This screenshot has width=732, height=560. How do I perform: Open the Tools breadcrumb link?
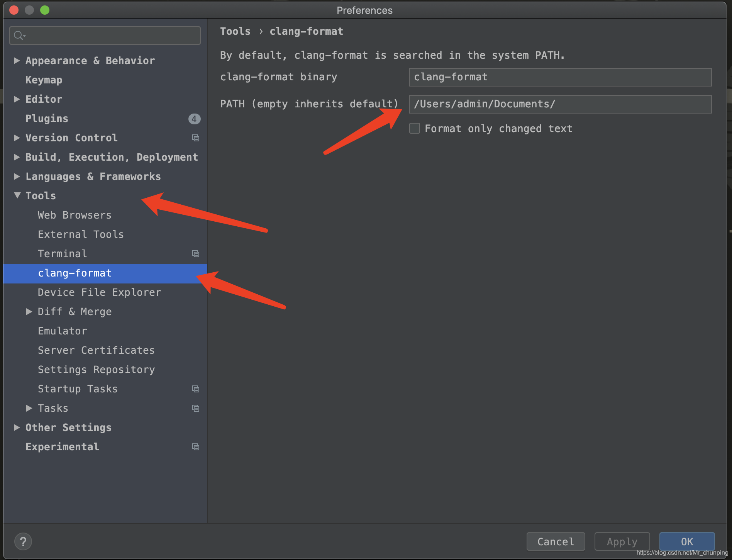pyautogui.click(x=235, y=31)
